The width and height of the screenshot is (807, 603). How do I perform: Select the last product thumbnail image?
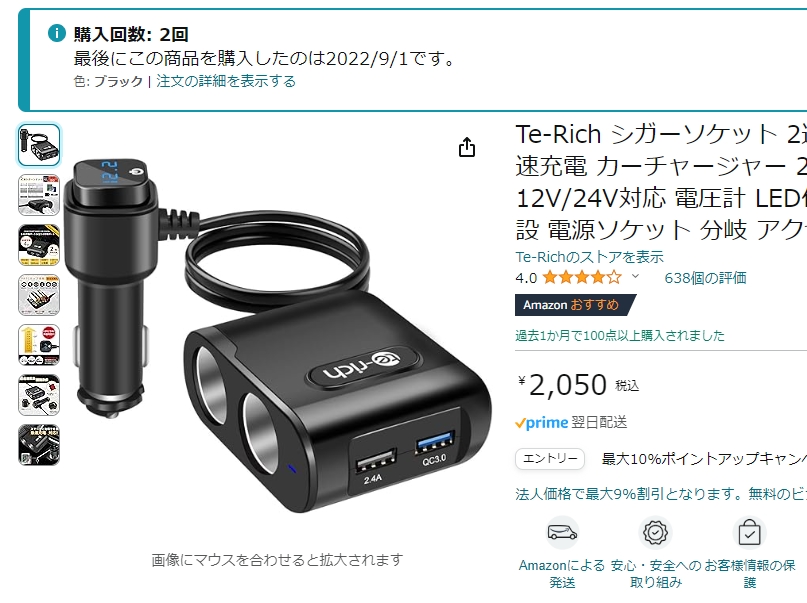(39, 445)
